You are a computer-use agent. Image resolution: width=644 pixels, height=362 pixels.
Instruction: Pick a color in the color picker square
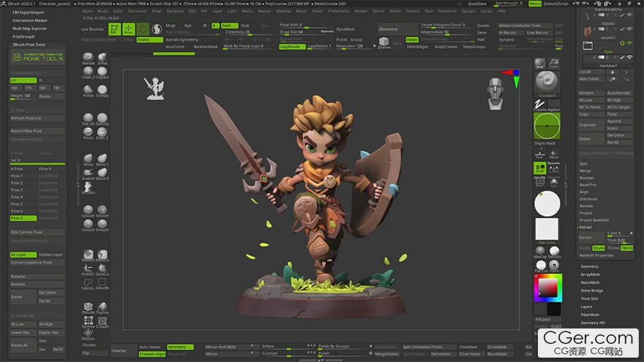548,287
